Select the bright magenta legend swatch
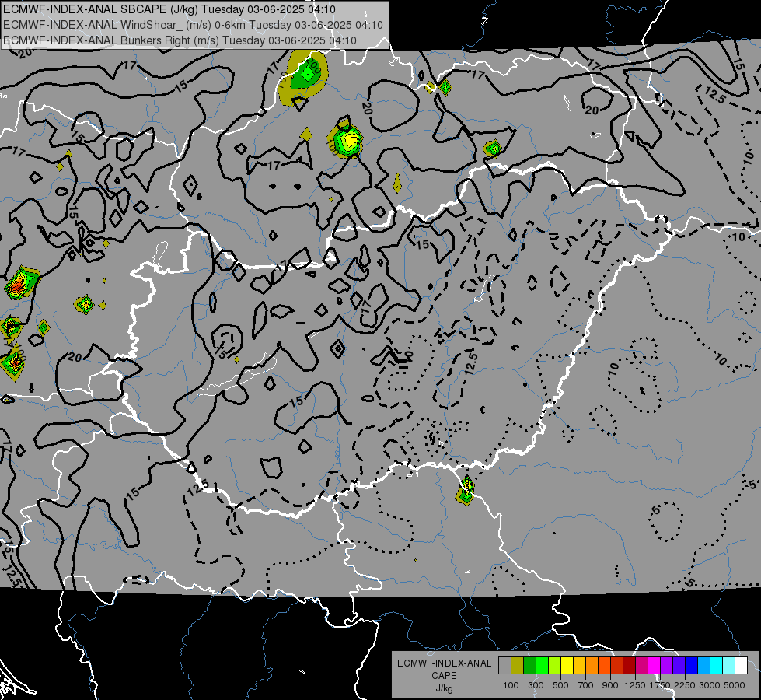 655,665
